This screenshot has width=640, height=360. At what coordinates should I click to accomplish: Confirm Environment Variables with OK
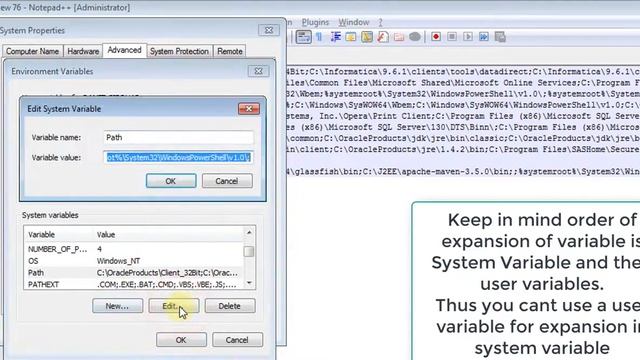181,340
